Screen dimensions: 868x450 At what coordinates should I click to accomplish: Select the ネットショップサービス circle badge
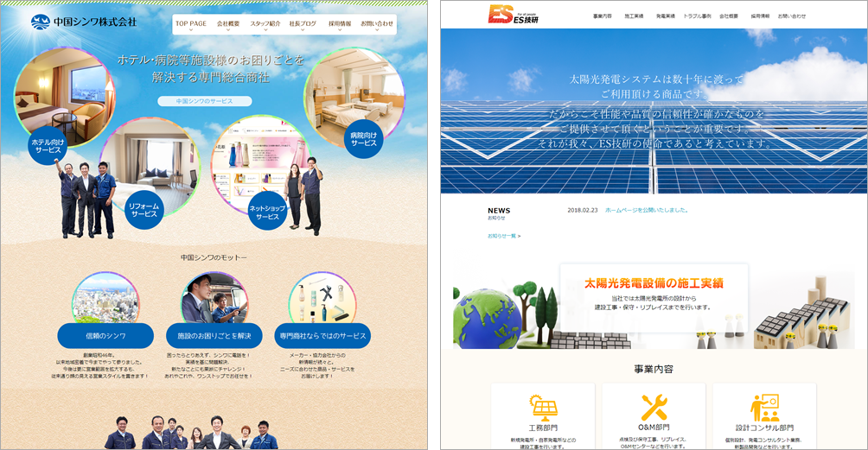[267, 212]
